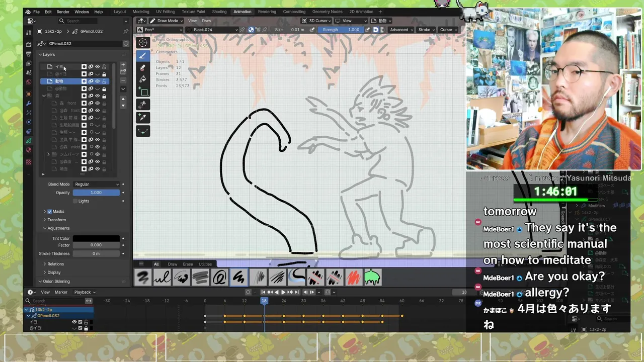Open the Blend Mode Regular dropdown
The height and width of the screenshot is (362, 644).
96,185
